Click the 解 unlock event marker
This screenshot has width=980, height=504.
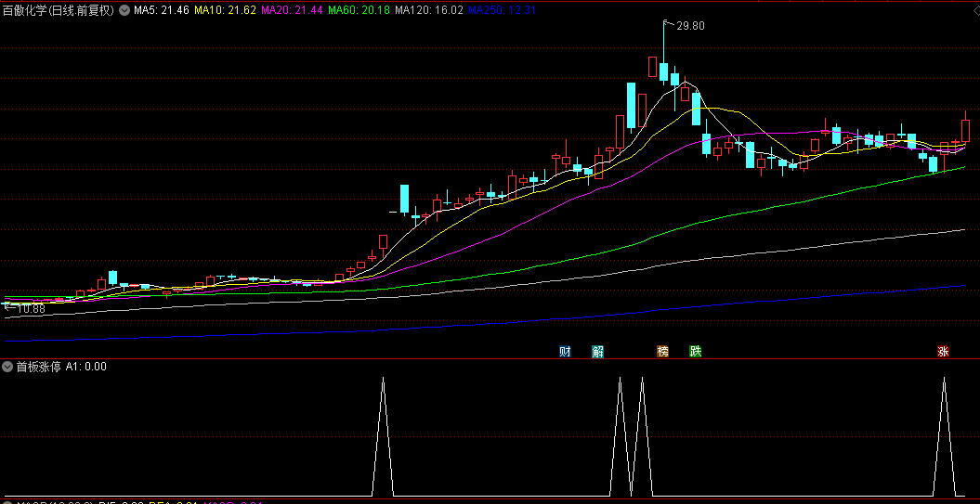598,352
